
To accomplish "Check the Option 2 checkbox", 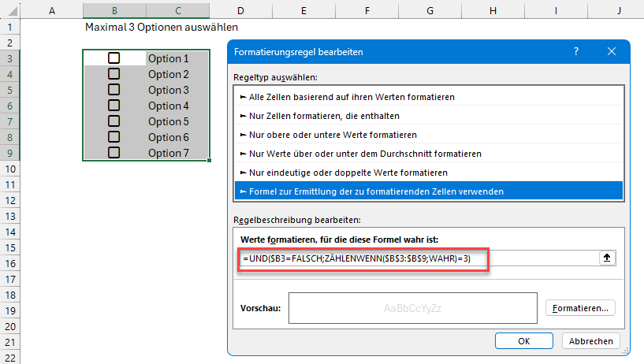I will 114,74.
